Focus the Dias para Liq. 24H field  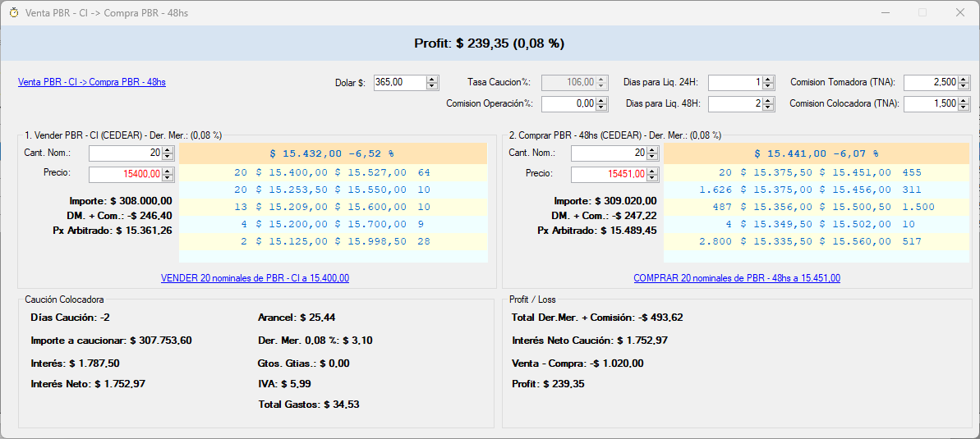click(735, 82)
